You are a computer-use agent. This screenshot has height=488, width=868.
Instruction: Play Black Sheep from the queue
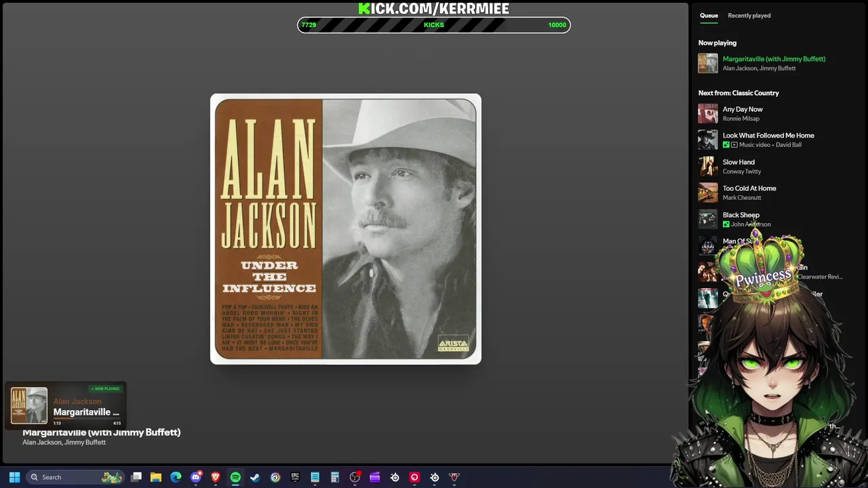741,215
